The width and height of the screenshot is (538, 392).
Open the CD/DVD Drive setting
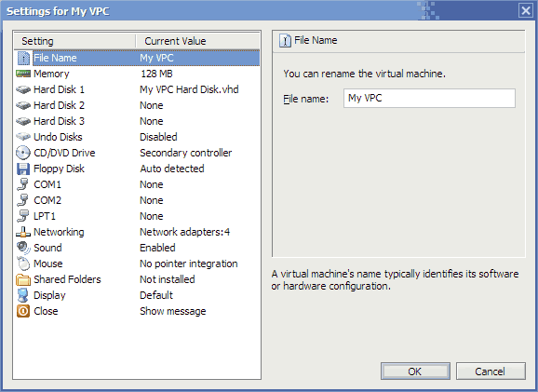[x=64, y=153]
